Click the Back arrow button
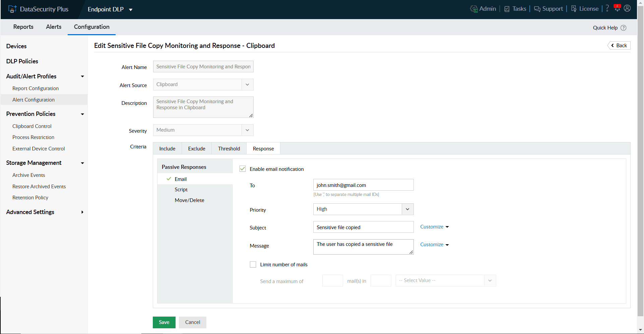 (x=619, y=46)
